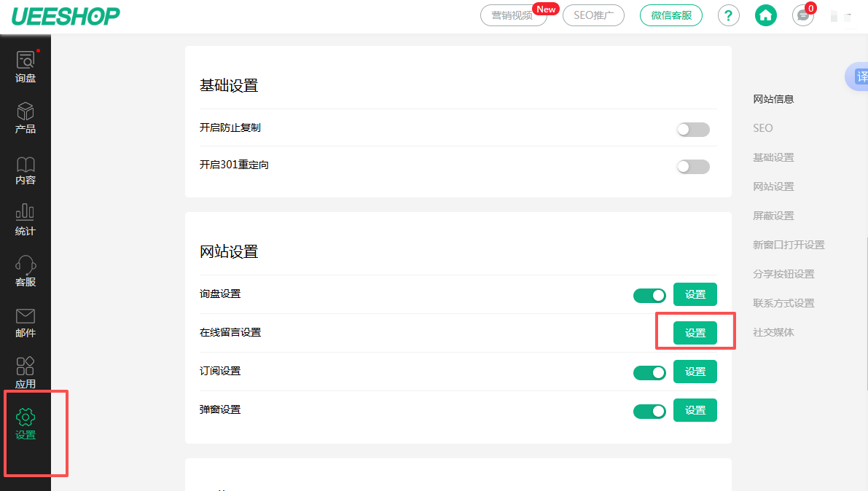Enable the 开启防止复制 toggle
Viewport: 868px width, 491px height.
click(692, 130)
